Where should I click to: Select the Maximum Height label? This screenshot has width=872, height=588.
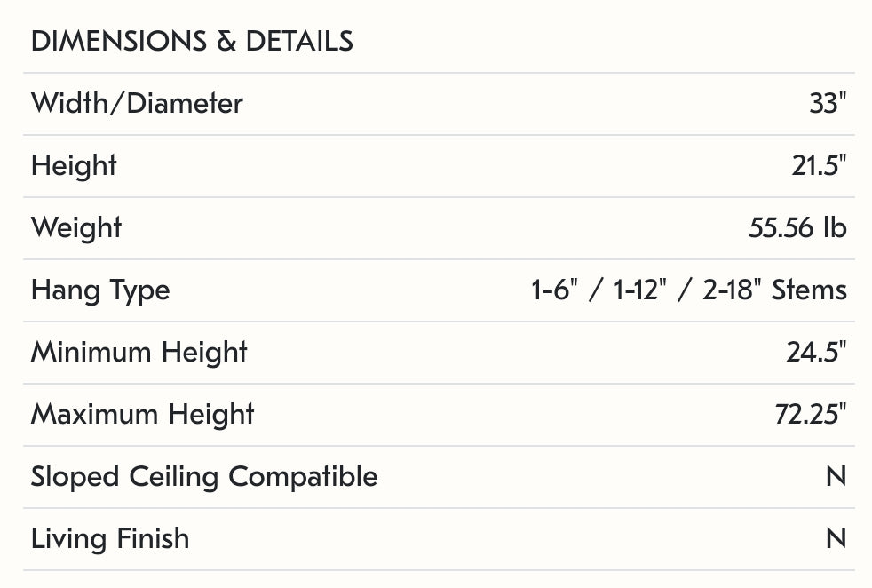143,415
